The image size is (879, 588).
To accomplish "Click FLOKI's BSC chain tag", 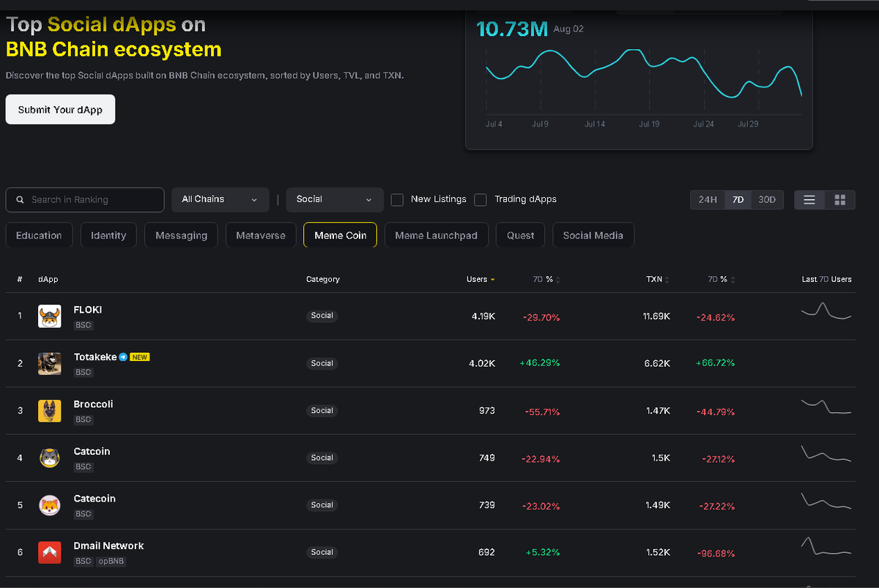I will click(84, 325).
